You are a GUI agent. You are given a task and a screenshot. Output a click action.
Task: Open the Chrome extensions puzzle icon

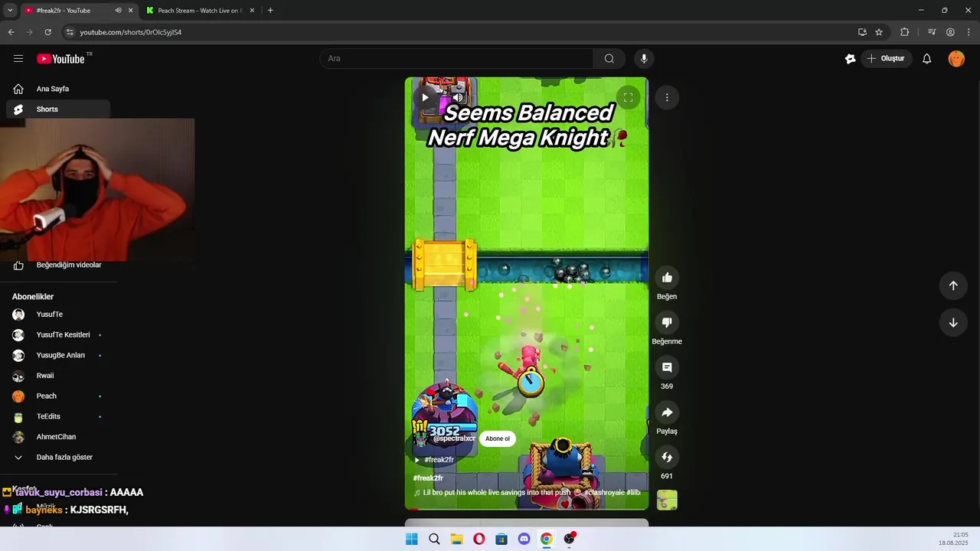pos(905,32)
